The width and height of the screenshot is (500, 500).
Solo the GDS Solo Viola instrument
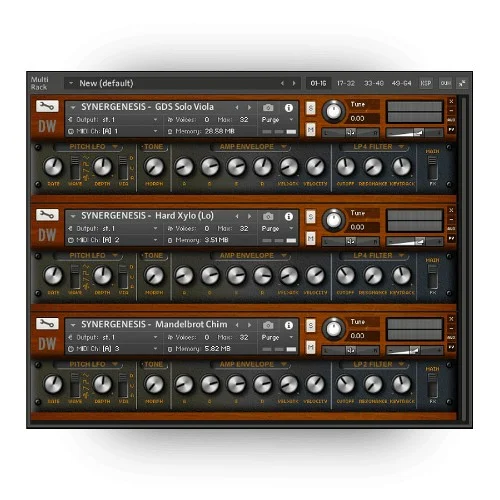[x=311, y=108]
